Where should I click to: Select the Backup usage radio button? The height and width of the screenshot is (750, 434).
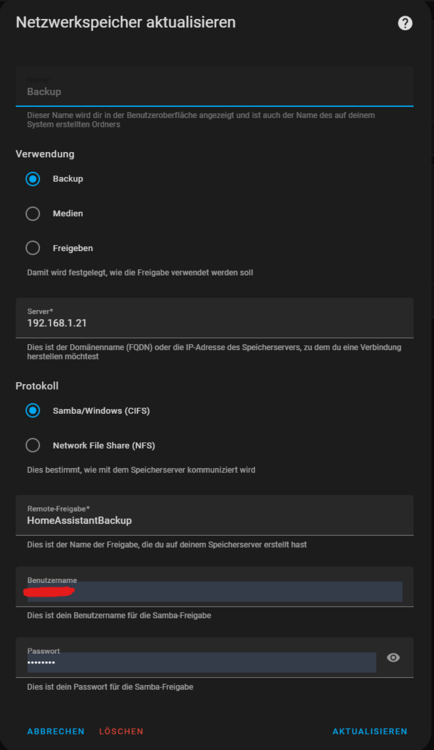(33, 179)
